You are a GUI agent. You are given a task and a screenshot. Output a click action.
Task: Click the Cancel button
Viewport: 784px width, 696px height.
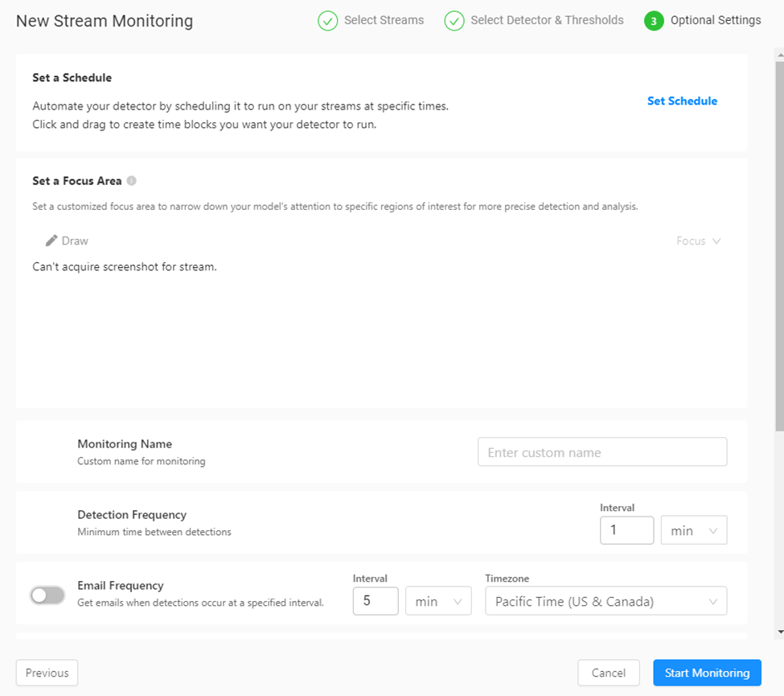click(x=608, y=673)
